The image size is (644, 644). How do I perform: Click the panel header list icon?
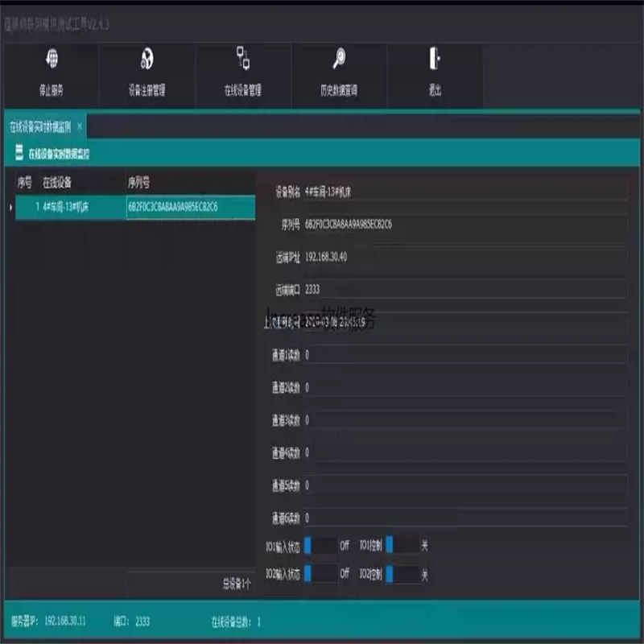(x=19, y=152)
